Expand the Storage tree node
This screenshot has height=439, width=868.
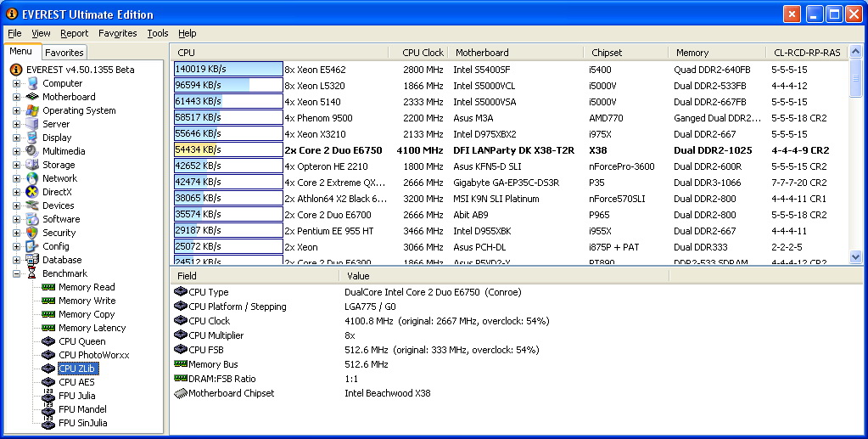pyautogui.click(x=17, y=165)
